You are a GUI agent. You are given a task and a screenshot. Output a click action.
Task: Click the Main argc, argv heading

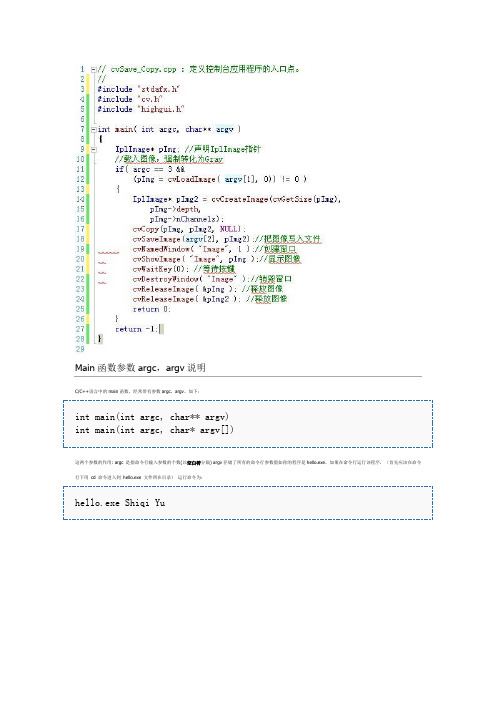(x=140, y=368)
